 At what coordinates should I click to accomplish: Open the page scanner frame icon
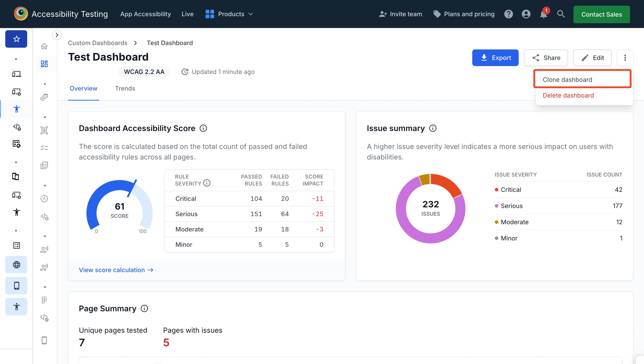click(44, 130)
